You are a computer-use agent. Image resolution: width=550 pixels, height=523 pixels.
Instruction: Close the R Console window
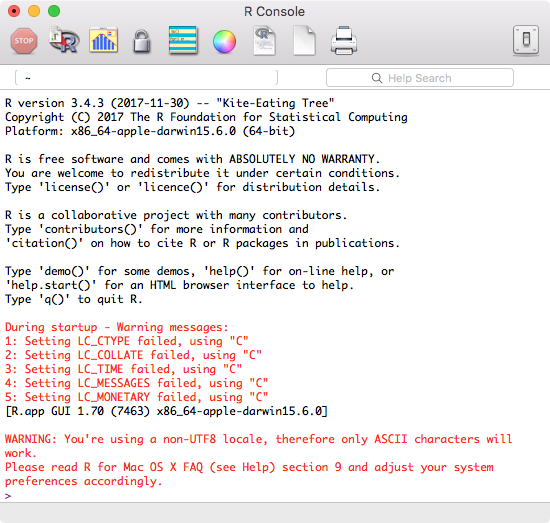(x=14, y=11)
